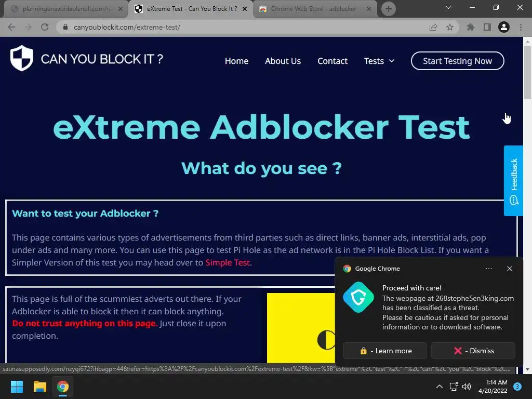The image size is (532, 399).
Task: Open the Chrome profile avatar menu
Action: [504, 27]
